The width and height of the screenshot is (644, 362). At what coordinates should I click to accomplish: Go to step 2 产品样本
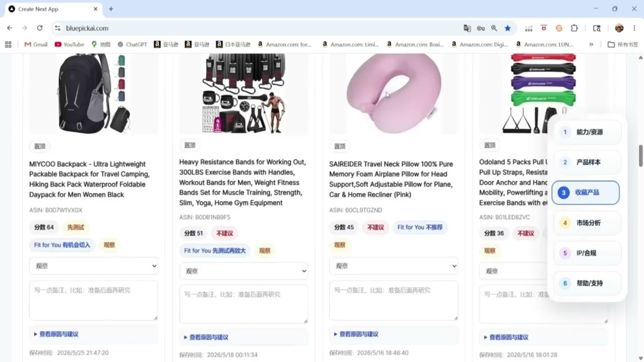(x=587, y=162)
